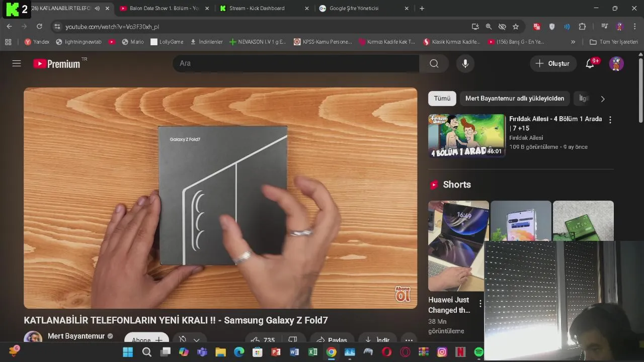644x362 pixels.
Task: Show hidden bookmarks with double chevron
Action: tap(573, 42)
